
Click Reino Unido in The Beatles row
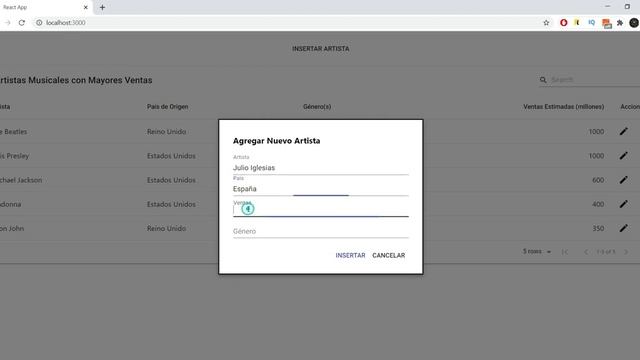167,131
